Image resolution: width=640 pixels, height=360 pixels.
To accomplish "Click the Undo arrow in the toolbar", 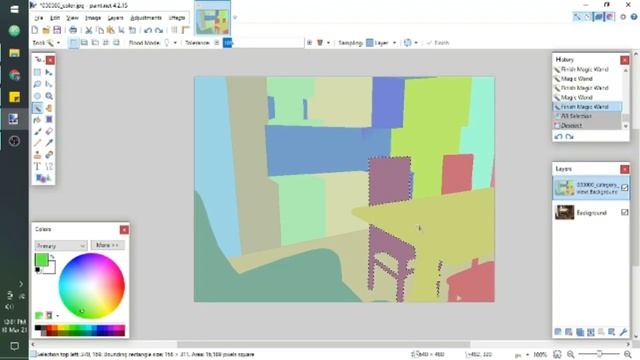I will click(148, 30).
